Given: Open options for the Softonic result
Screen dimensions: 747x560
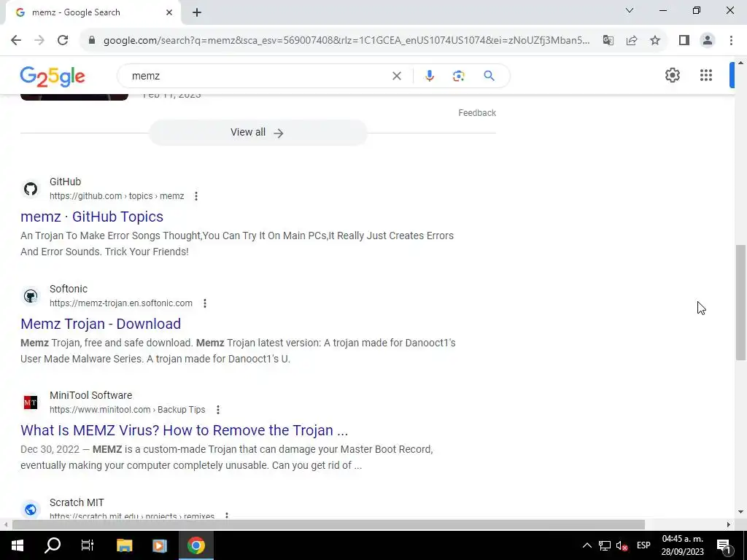Looking at the screenshot, I should [x=205, y=303].
